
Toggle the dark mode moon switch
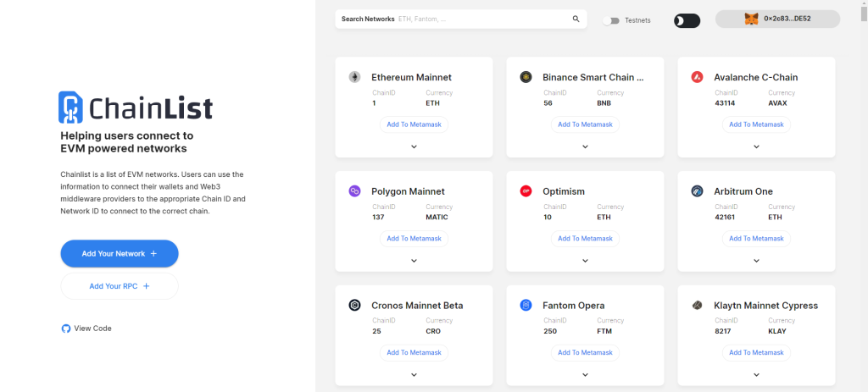(687, 20)
